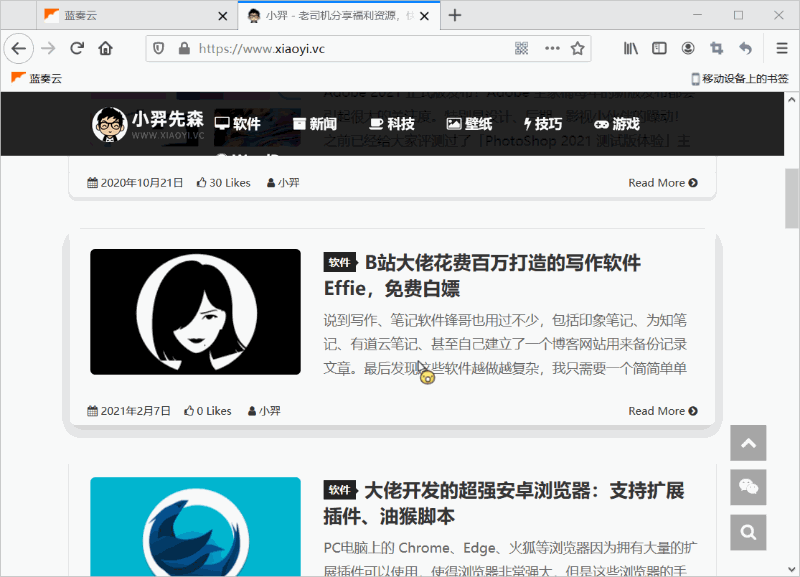Open the B站大佬 Effie article title
This screenshot has height=577, width=800.
coord(482,275)
